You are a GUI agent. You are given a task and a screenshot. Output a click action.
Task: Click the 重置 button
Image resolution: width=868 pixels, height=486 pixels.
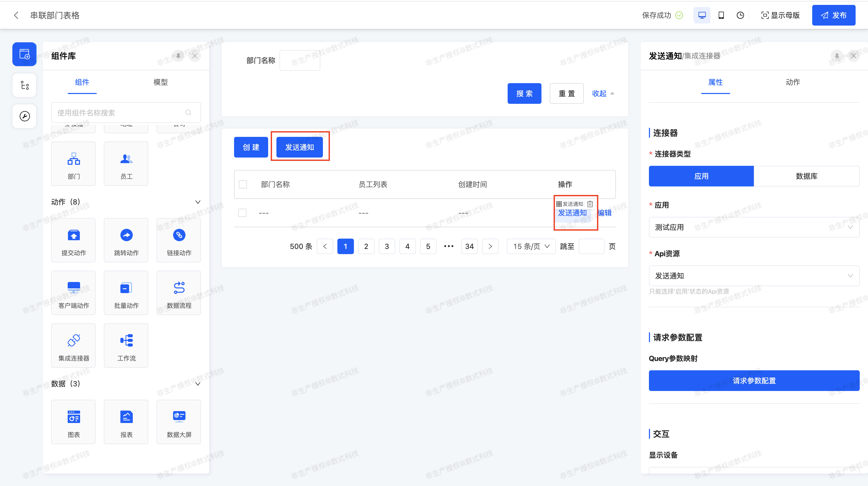click(567, 93)
